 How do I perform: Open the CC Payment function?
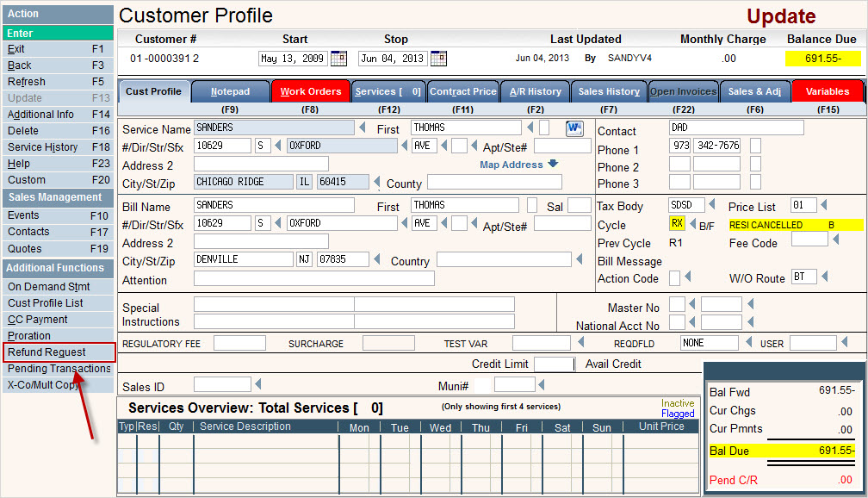coord(59,319)
